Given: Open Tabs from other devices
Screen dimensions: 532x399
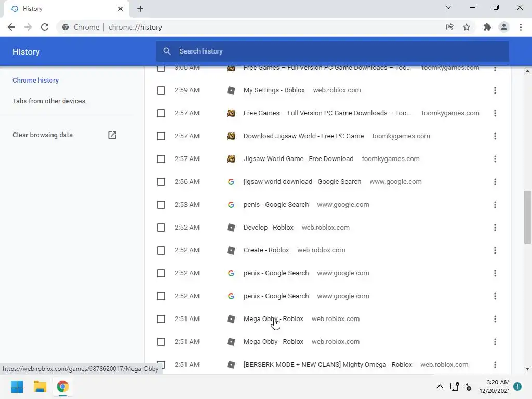Looking at the screenshot, I should coord(49,101).
